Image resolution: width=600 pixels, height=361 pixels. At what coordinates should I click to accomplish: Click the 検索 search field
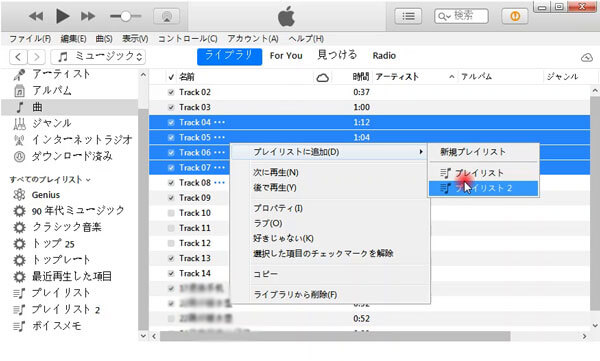[461, 16]
